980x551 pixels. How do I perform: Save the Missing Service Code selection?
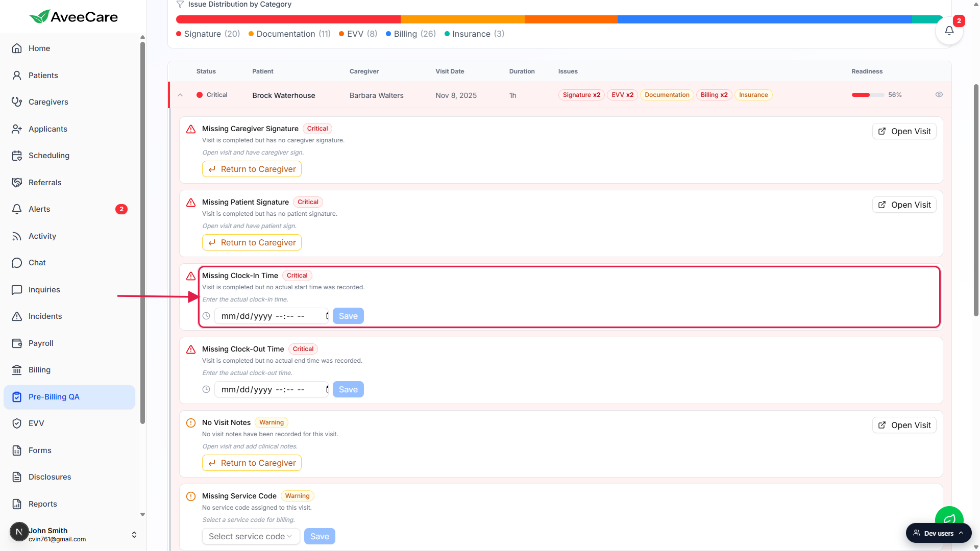320,536
